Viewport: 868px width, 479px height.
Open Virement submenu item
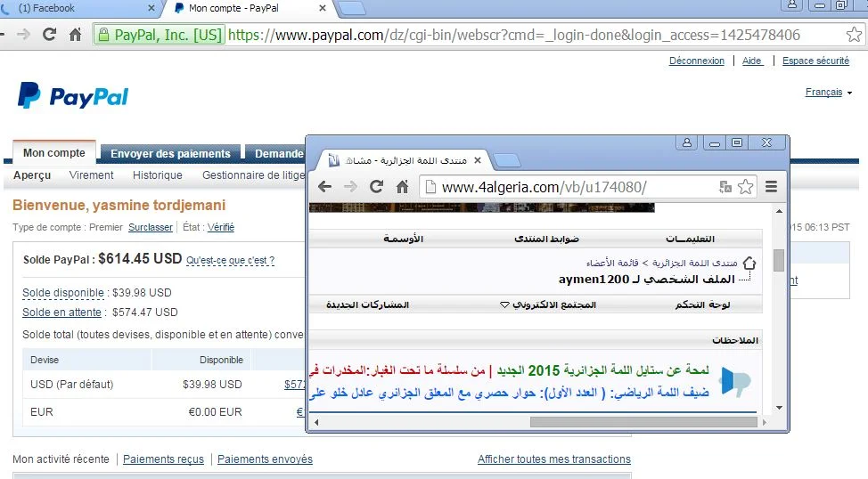click(x=91, y=175)
